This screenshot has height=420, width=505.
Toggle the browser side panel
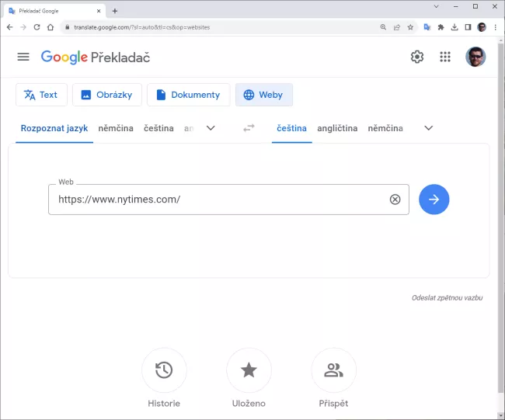[x=468, y=27]
